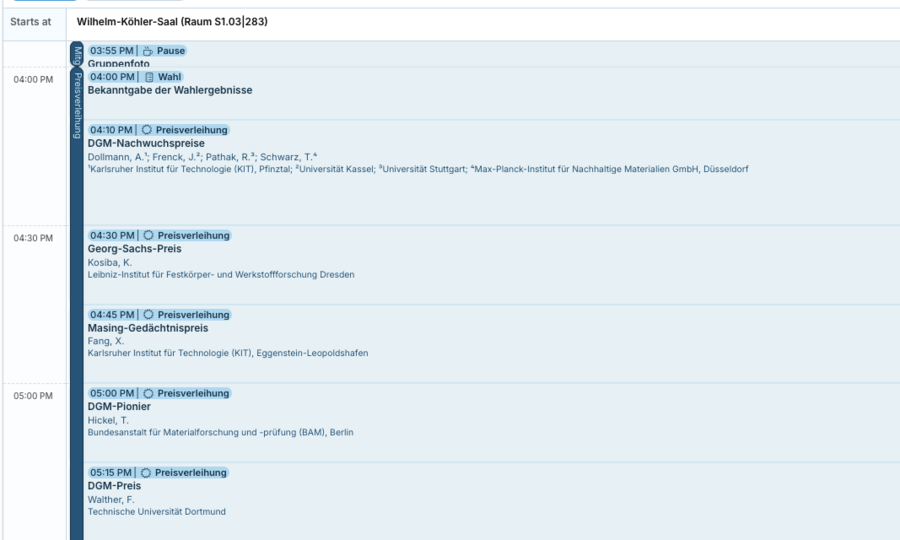
Task: Click the award icon beside 04:10 PM Preisverleihung
Action: (147, 130)
